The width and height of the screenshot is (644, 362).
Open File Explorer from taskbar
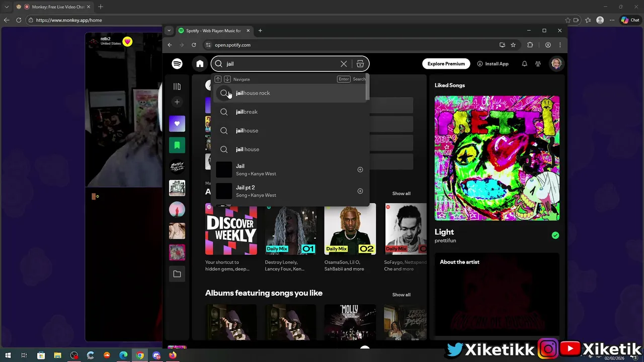(57, 355)
